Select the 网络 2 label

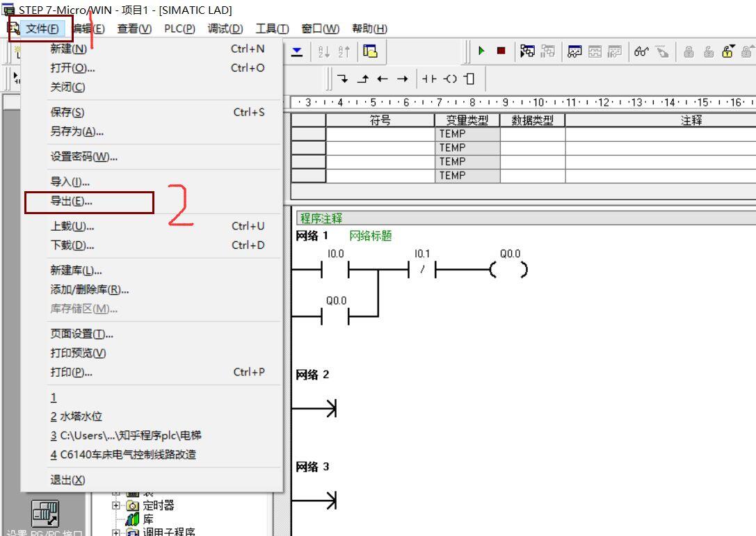[312, 375]
